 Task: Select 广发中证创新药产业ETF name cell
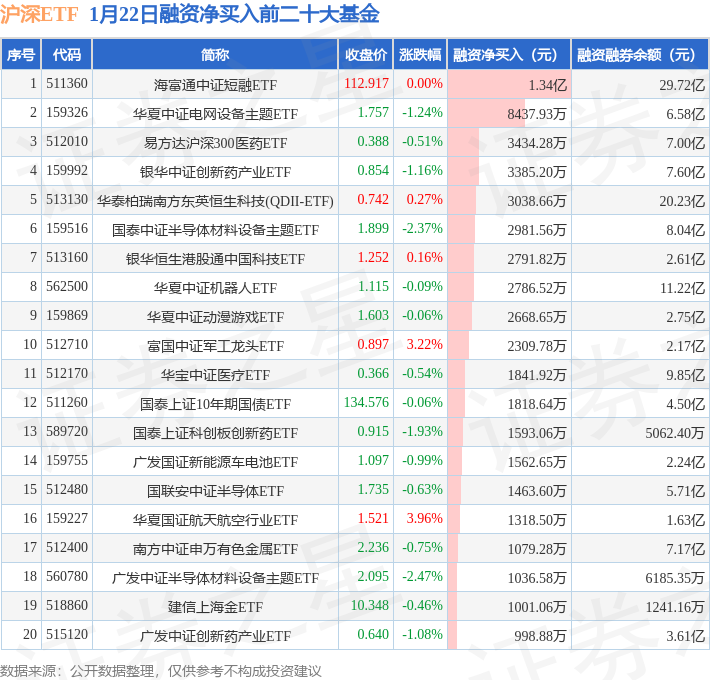pyautogui.click(x=215, y=636)
